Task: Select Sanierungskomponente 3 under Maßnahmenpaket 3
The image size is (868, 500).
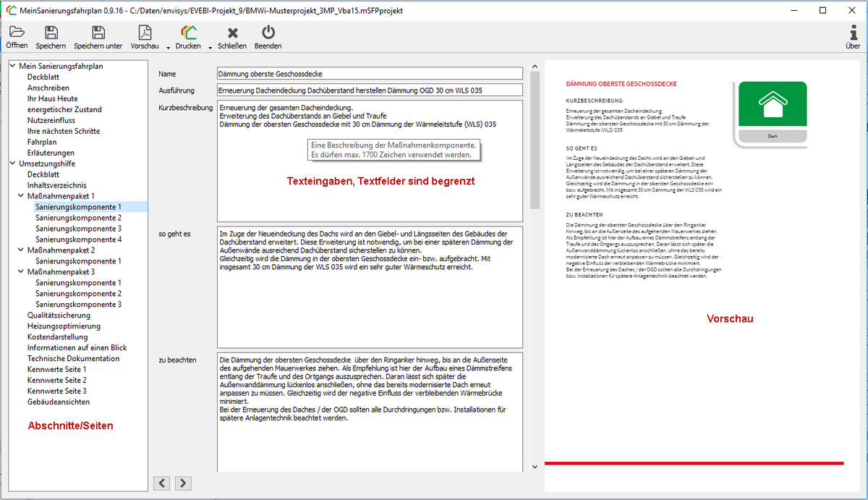Action: 79,305
